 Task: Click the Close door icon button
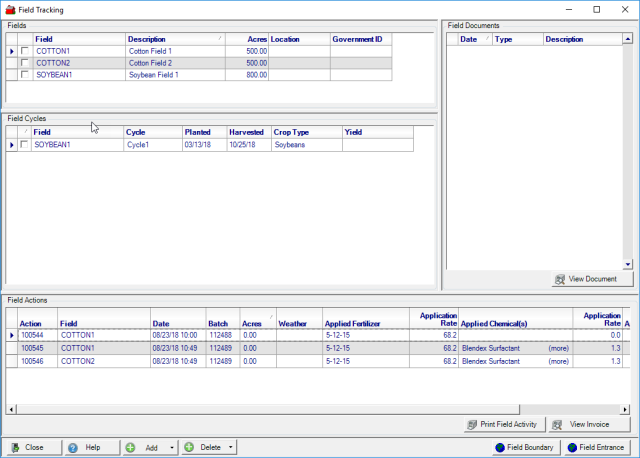[13, 448]
